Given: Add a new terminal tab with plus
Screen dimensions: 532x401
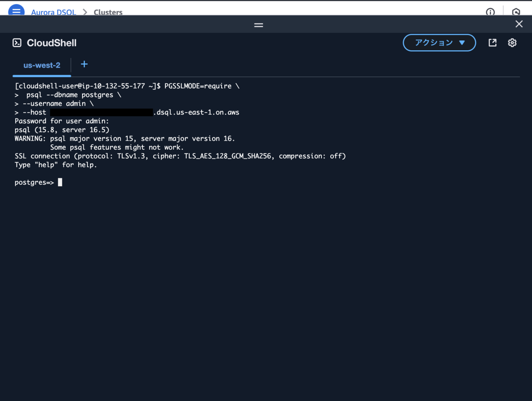Looking at the screenshot, I should point(84,64).
